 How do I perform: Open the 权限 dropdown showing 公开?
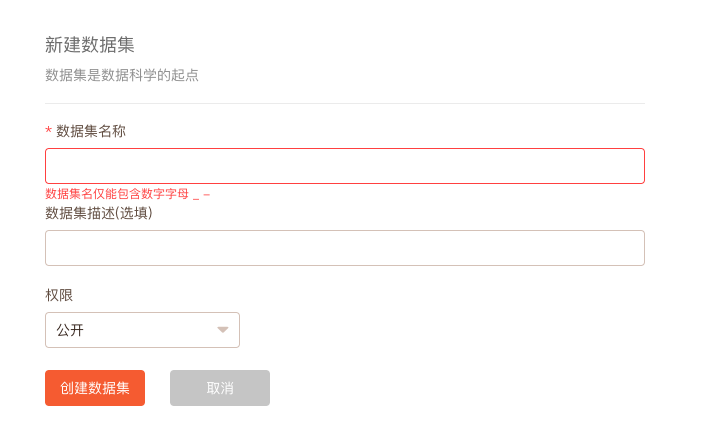(142, 330)
